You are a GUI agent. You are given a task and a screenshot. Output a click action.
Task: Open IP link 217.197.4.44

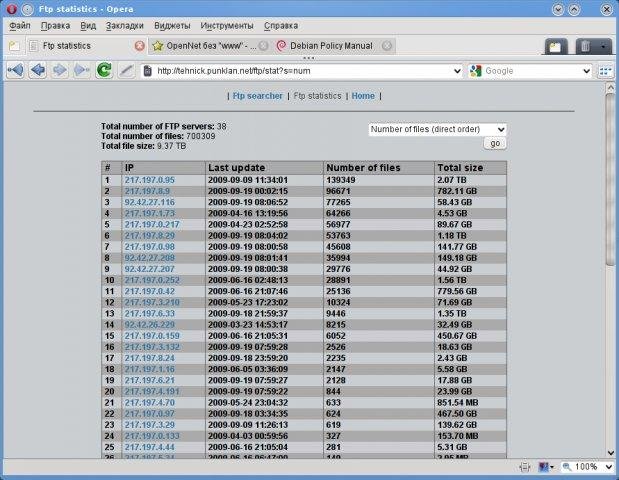(150, 447)
